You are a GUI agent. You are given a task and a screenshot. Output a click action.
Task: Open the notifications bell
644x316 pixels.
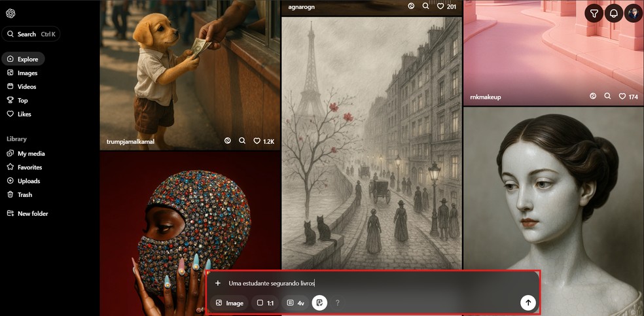click(614, 14)
